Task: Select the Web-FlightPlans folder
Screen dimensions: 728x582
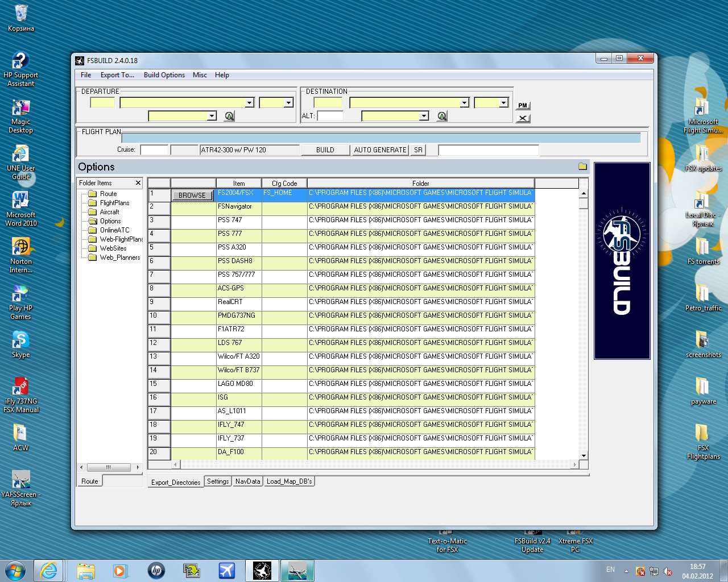Action: (121, 239)
